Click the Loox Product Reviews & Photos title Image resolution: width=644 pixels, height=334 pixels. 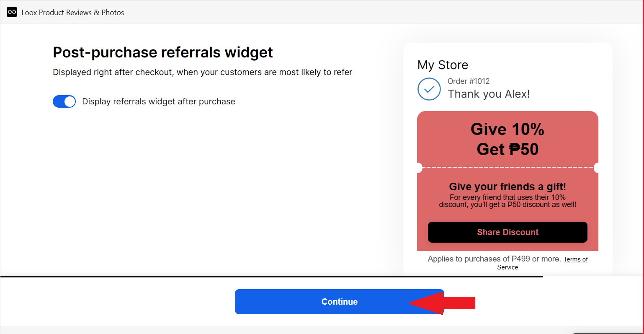73,13
